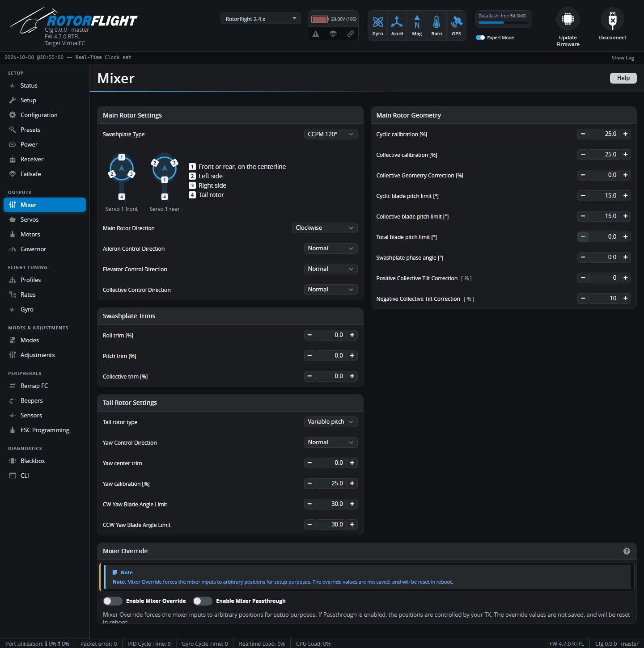Open the Yaw Control Direction dropdown
This screenshot has height=648, width=644.
click(330, 442)
